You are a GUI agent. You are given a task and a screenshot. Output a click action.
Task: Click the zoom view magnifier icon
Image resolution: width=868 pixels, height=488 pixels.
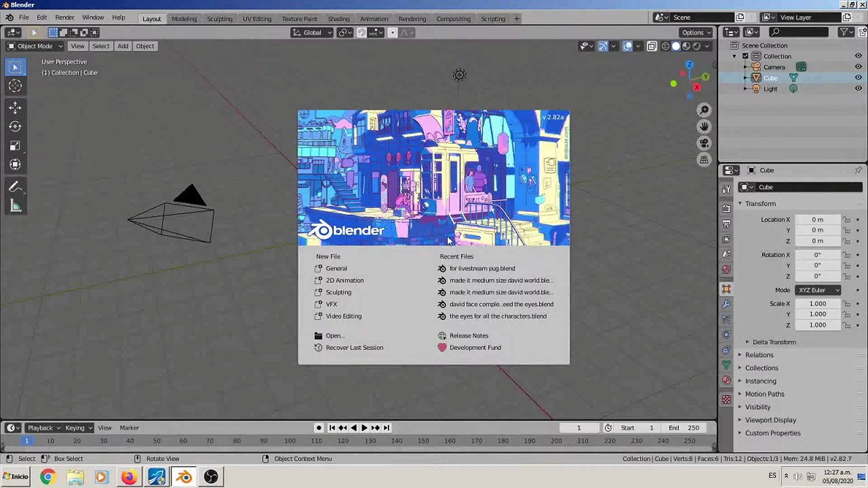tap(704, 110)
